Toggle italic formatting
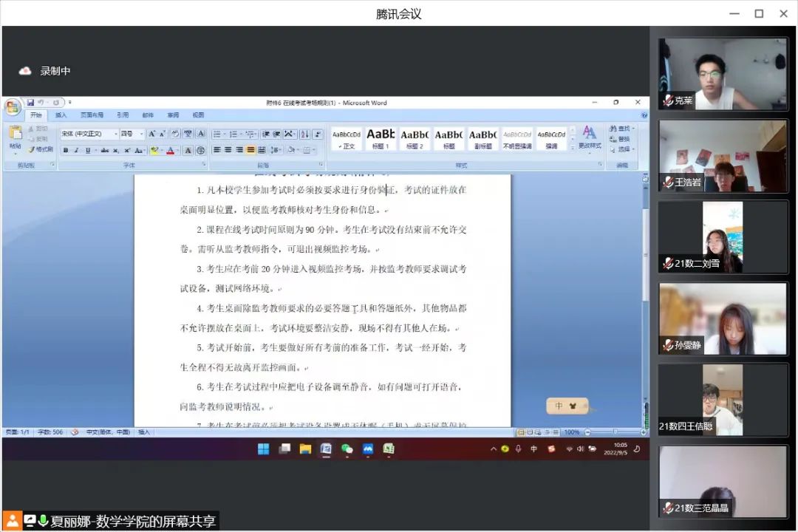This screenshot has width=798, height=532. (75, 150)
